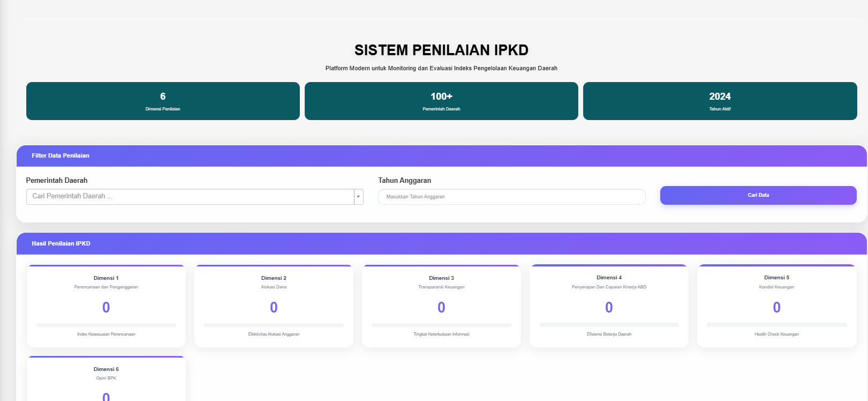
Task: Click the Dimensi 4 score value 0
Action: (x=609, y=307)
